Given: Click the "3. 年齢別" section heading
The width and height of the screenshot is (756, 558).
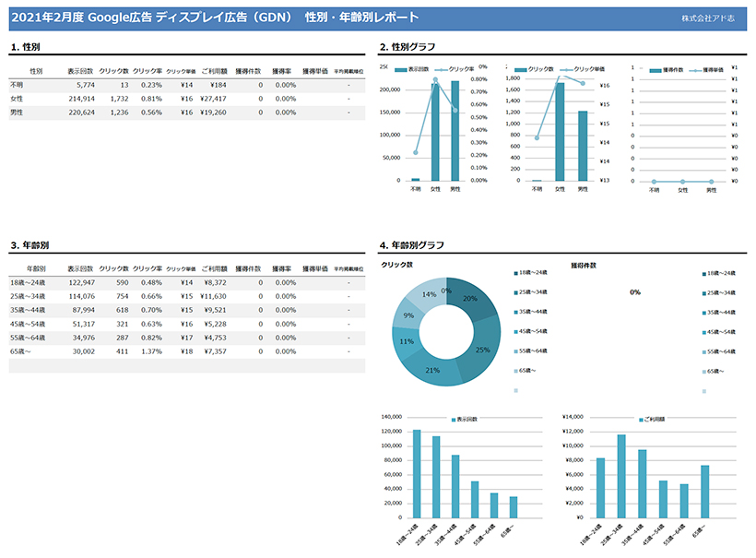Looking at the screenshot, I should (x=29, y=245).
